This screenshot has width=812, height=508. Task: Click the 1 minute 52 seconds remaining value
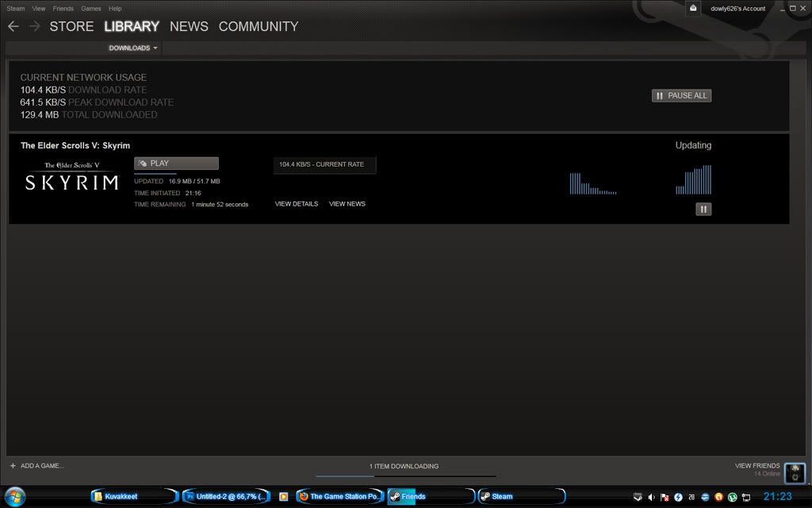coord(220,204)
